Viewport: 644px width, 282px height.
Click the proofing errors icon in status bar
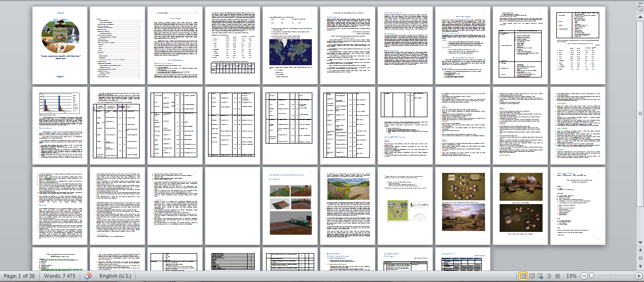(87, 276)
